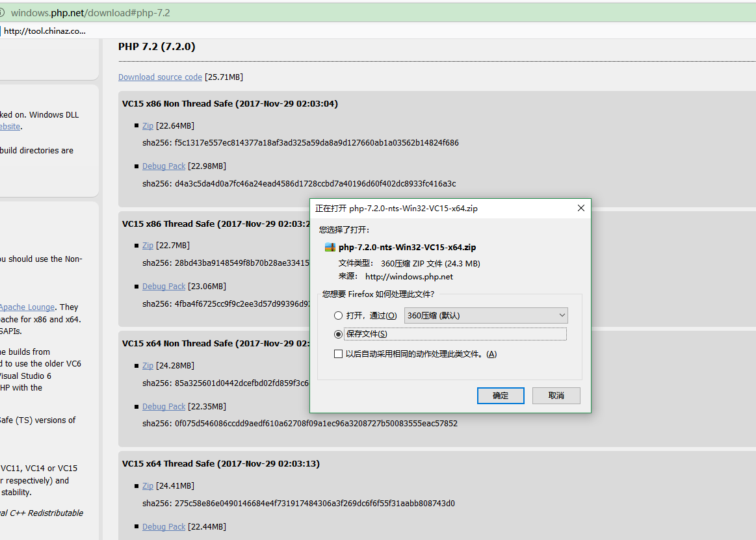This screenshot has height=540, width=756.
Task: Download Debug Pack 22.35MB for x64 NTS
Action: click(164, 407)
